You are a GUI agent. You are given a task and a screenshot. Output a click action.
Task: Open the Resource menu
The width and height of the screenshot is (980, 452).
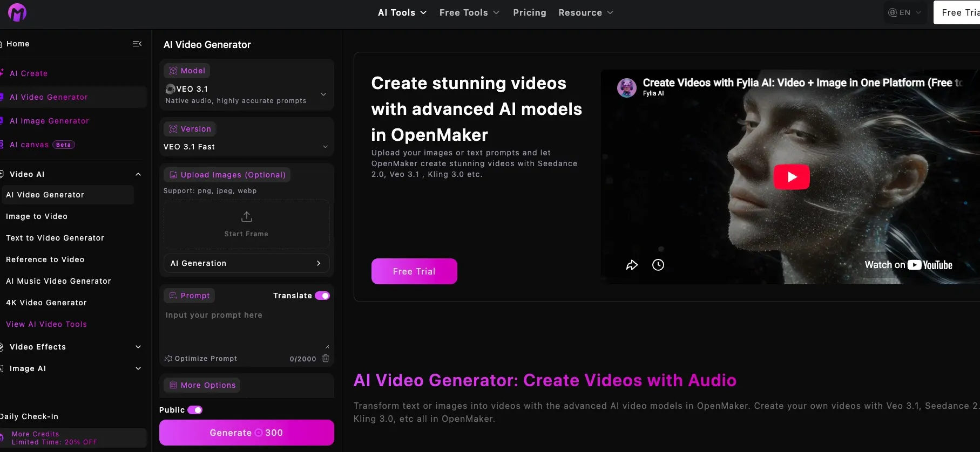click(x=586, y=12)
